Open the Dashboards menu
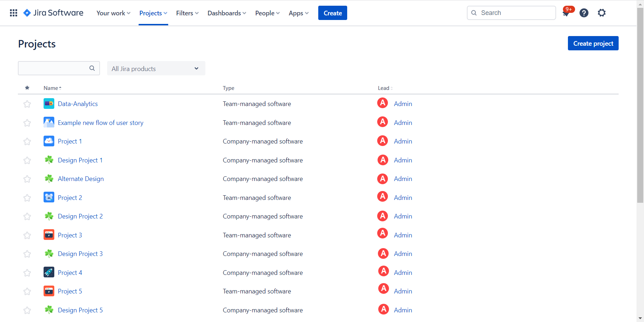The height and width of the screenshot is (322, 644). pyautogui.click(x=226, y=13)
